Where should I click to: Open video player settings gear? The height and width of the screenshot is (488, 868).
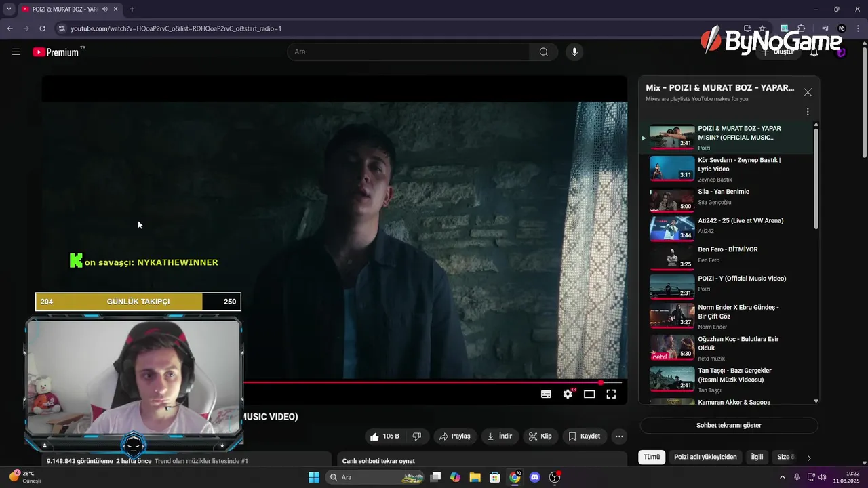(x=568, y=394)
